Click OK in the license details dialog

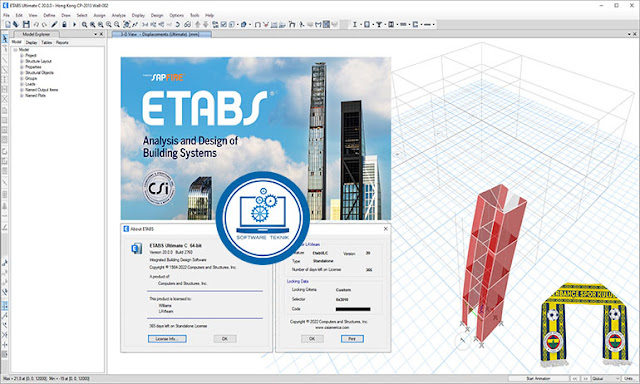click(312, 339)
